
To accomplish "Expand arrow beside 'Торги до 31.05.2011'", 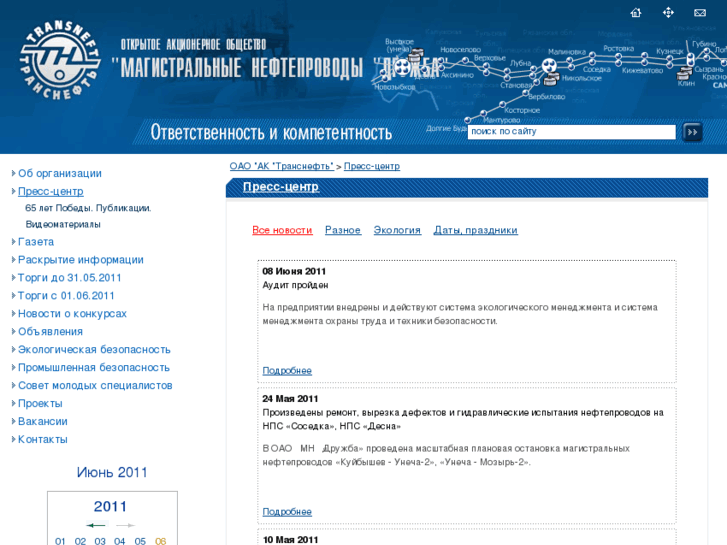I will click(x=13, y=278).
